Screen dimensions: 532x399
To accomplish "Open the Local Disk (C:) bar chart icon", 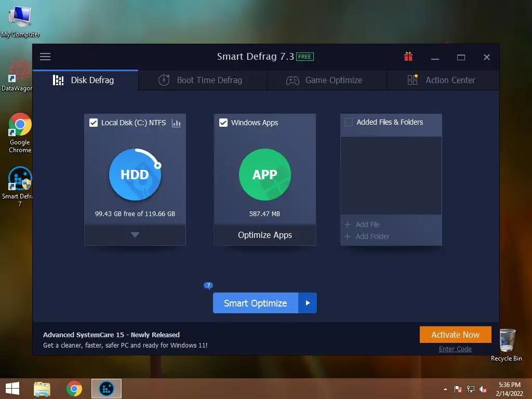I will click(x=176, y=123).
